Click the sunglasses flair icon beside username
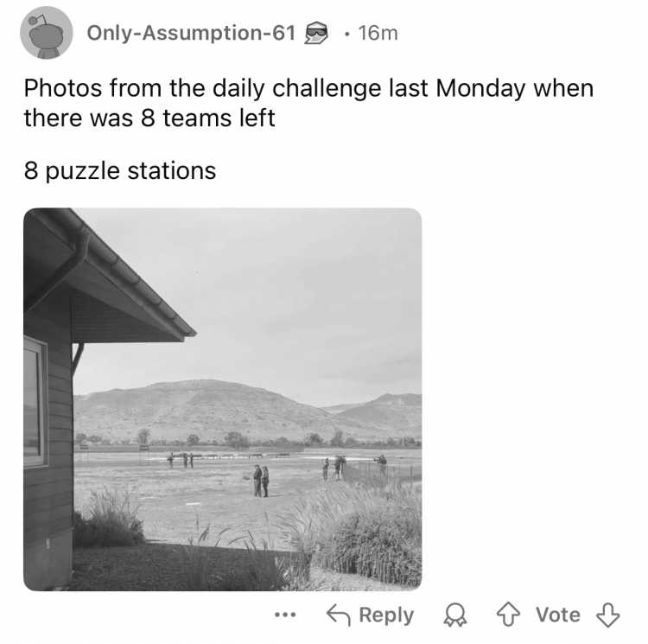Image resolution: width=648 pixels, height=644 pixels. (316, 33)
